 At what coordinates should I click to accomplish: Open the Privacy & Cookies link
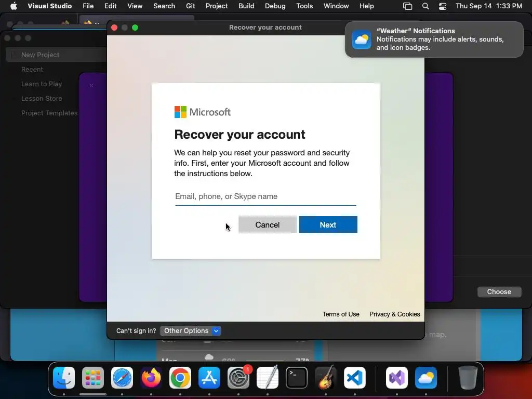tap(395, 314)
